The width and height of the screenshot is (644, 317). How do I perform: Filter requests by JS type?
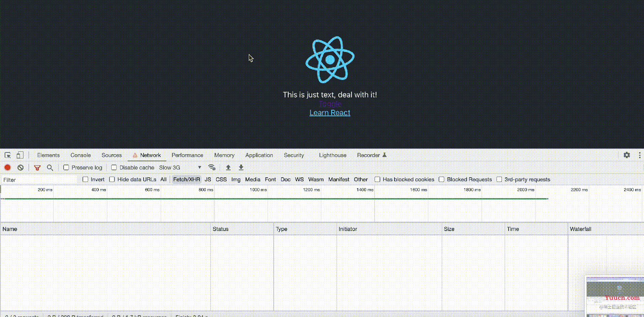coord(208,179)
